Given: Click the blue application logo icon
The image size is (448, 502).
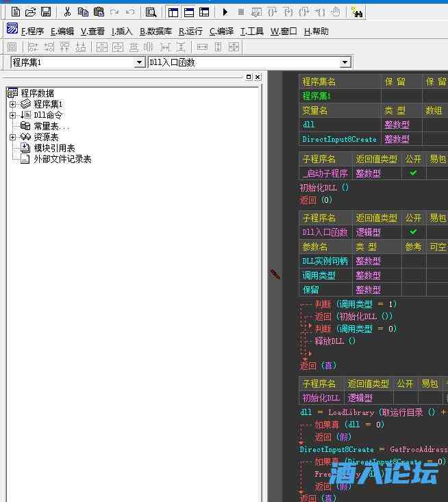Looking at the screenshot, I should pyautogui.click(x=12, y=29).
